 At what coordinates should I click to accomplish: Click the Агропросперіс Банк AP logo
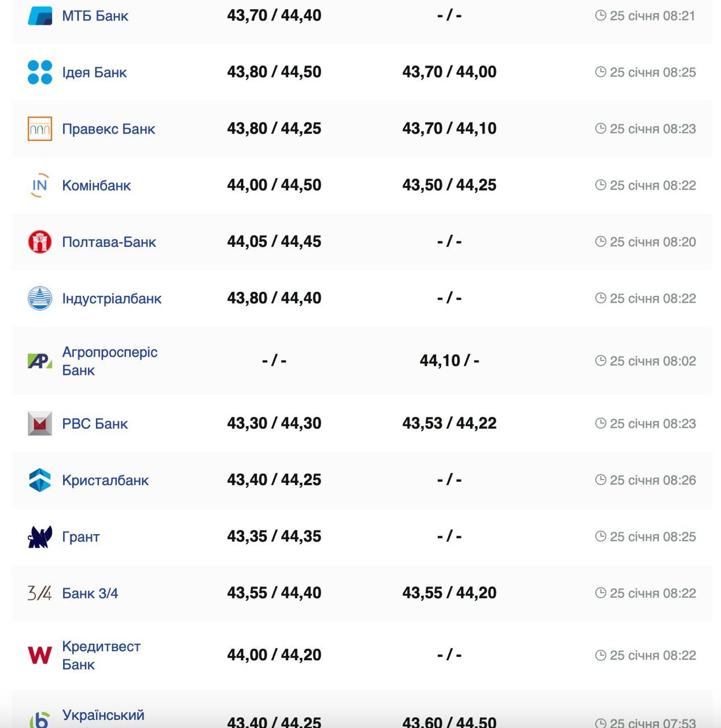pos(40,361)
